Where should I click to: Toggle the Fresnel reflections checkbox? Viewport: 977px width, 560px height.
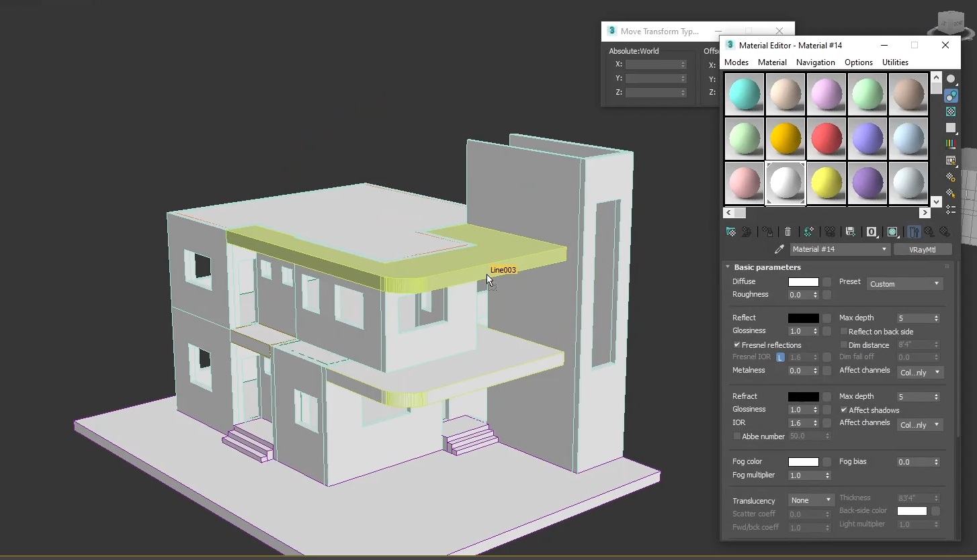coord(737,344)
